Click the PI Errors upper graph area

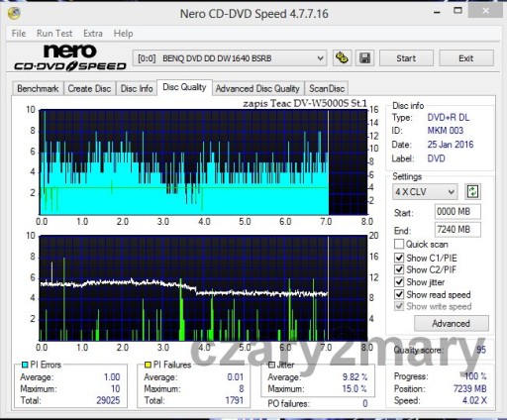pos(203,162)
